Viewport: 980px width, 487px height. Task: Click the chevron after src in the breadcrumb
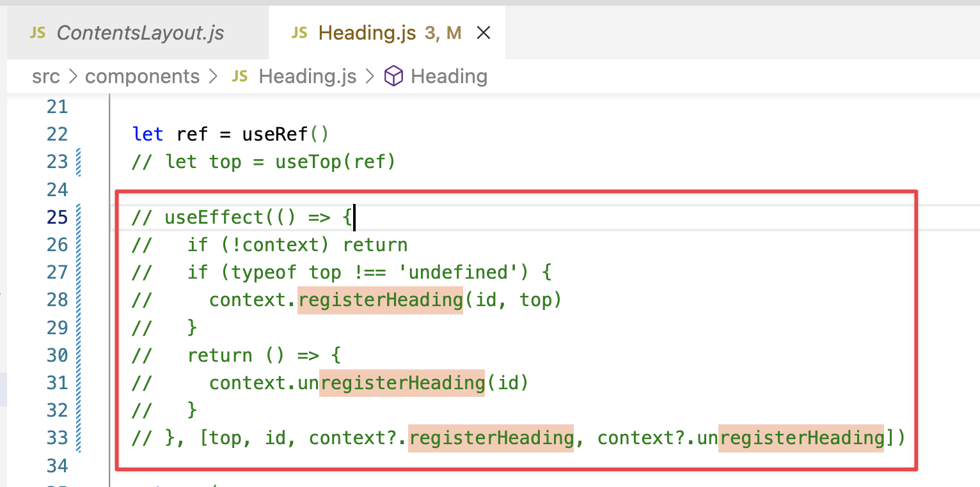click(x=72, y=76)
